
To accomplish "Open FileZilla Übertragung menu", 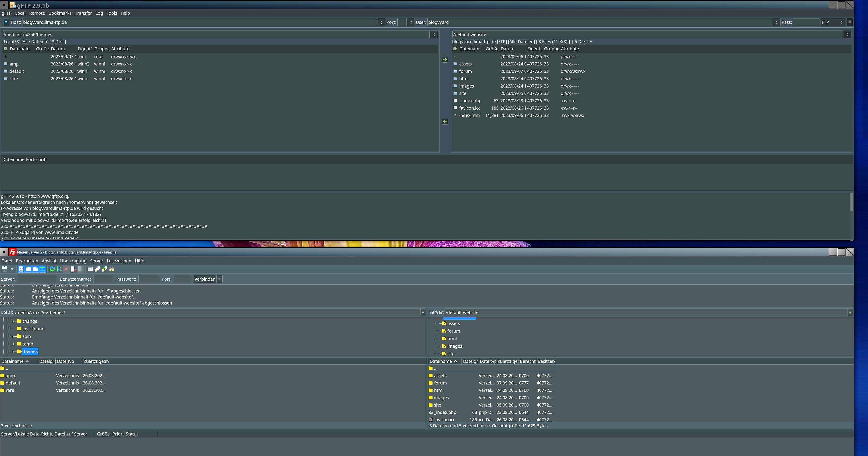I will click(73, 261).
